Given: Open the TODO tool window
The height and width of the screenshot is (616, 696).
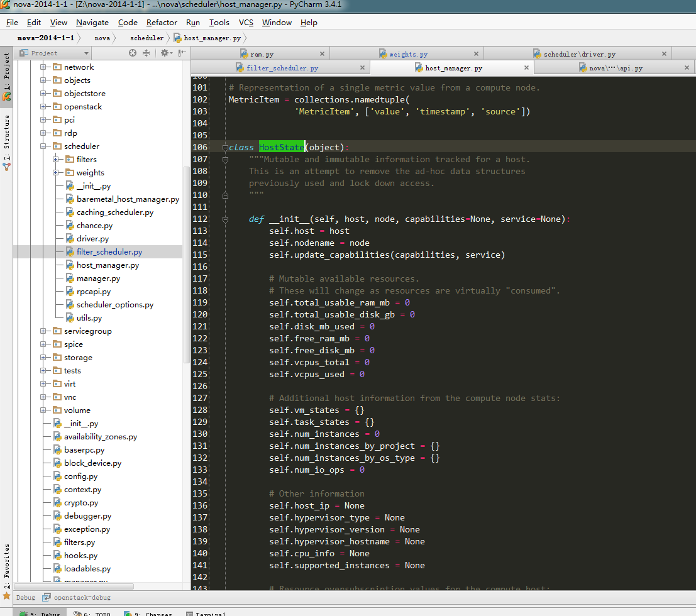Looking at the screenshot, I should pyautogui.click(x=92, y=613).
